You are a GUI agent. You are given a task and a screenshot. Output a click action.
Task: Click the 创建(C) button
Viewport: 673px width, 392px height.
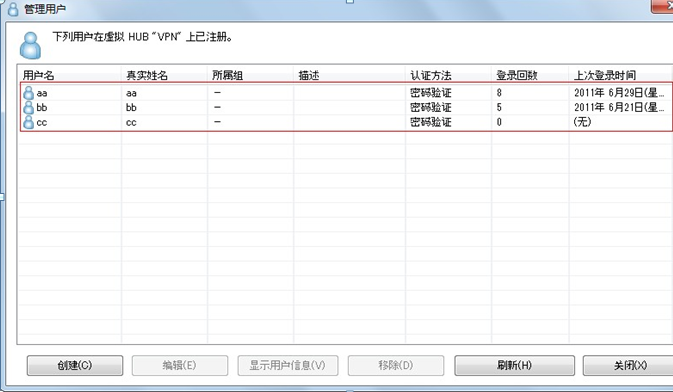[75, 365]
